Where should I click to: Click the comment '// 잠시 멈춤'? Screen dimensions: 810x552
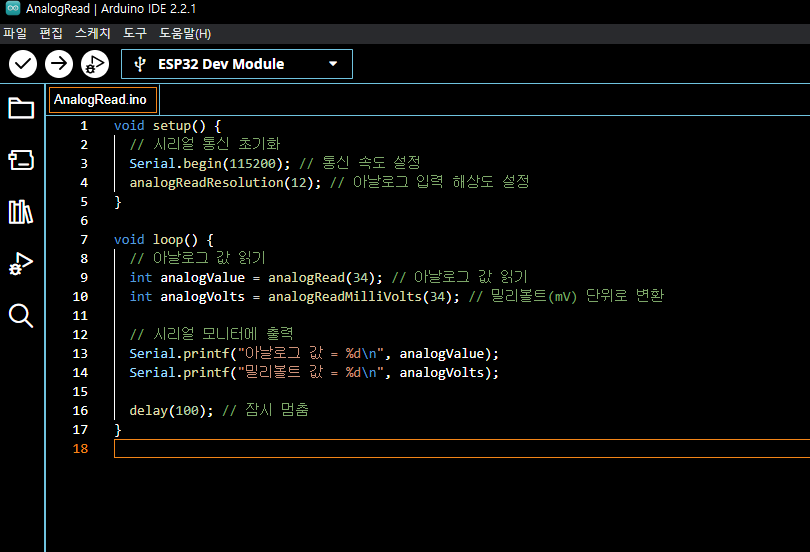coord(266,411)
